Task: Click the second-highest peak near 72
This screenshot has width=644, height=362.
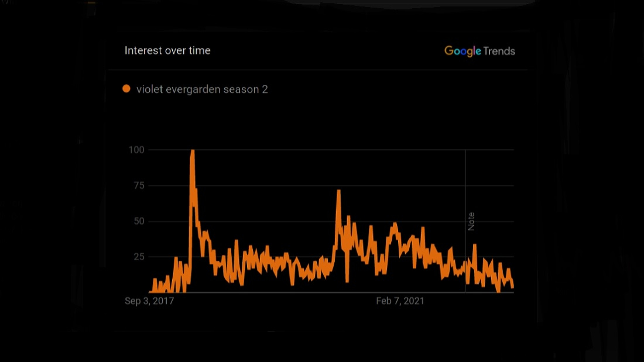Action: pos(339,191)
